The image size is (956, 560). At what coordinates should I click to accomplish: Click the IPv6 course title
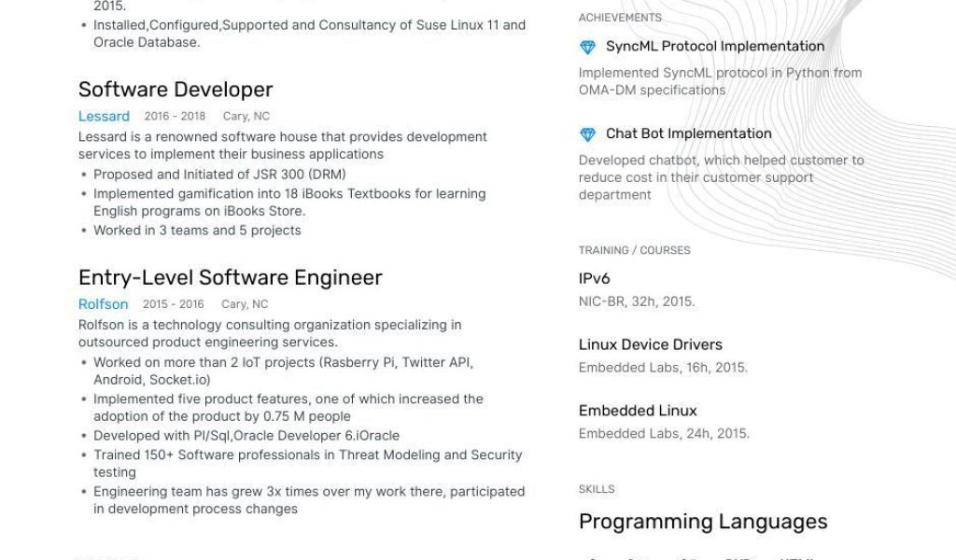[x=594, y=278]
